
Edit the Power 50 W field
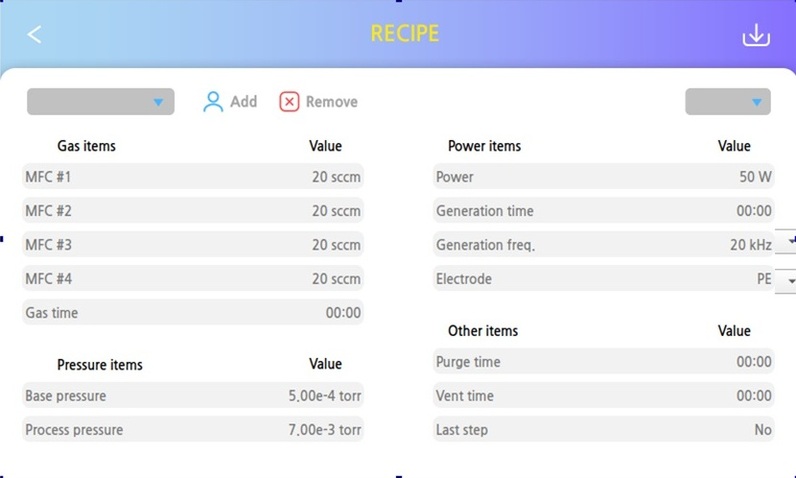[x=755, y=177]
